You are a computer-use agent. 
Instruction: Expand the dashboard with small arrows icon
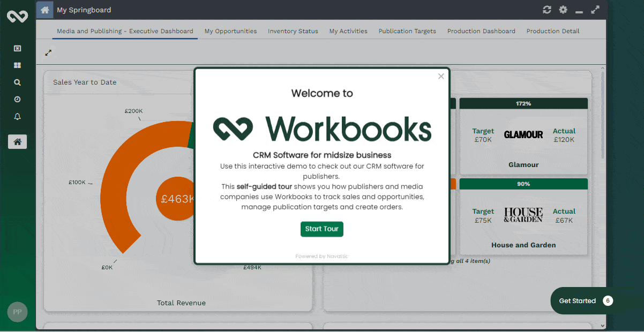click(x=48, y=52)
